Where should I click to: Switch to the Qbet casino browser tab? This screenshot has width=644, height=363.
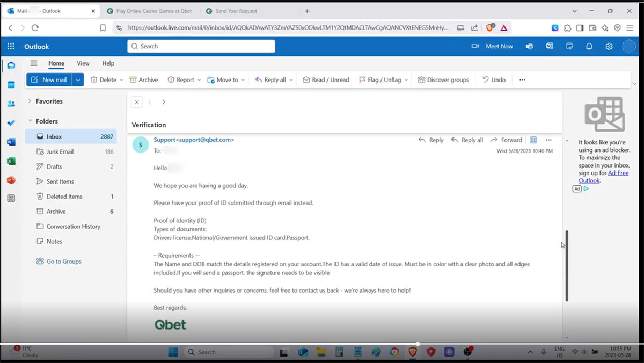click(x=149, y=11)
